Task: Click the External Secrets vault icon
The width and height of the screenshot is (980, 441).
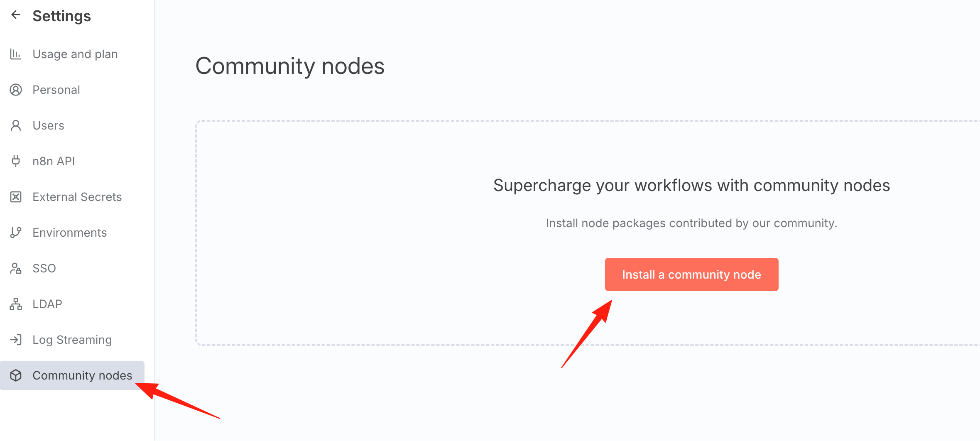Action: [x=16, y=197]
